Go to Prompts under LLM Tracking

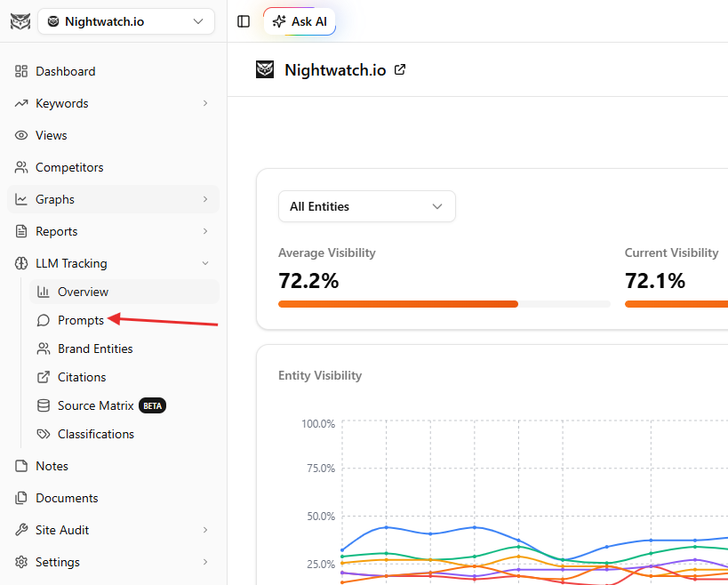(x=80, y=320)
